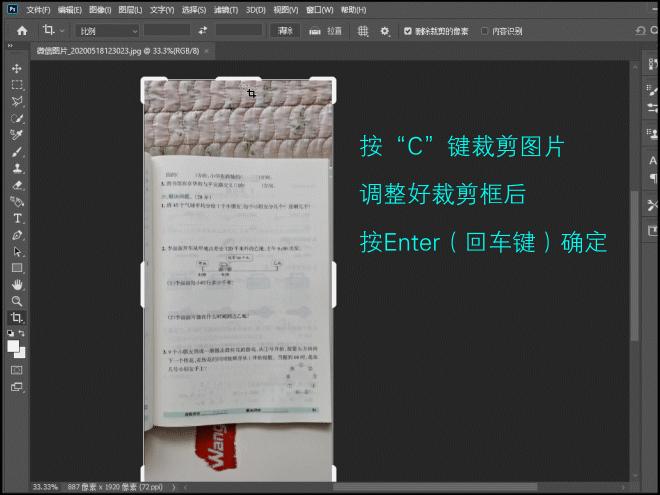Select the Crop tool in toolbar

coord(17,317)
